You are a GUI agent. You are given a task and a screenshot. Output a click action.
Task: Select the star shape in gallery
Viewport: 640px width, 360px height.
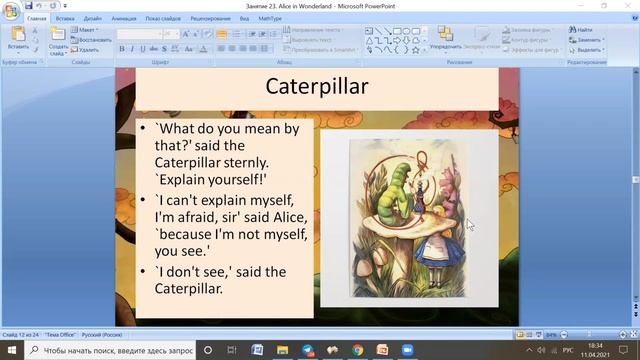[416, 50]
